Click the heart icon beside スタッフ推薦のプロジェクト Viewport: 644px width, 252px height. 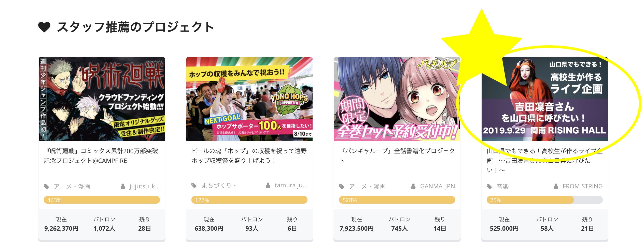tap(44, 27)
